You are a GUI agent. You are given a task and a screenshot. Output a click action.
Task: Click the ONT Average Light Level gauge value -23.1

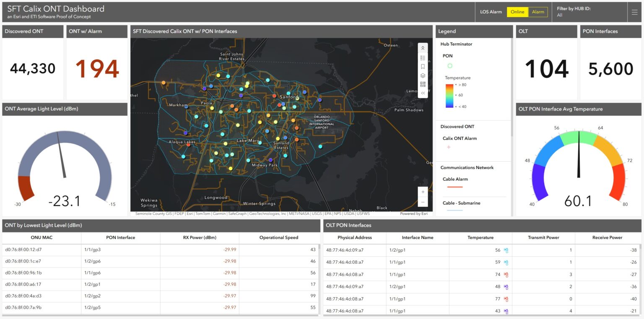[x=64, y=201]
